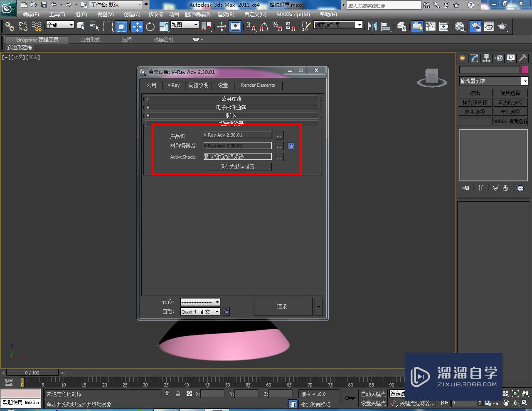Open selection filter '全部' dropdown

click(x=60, y=25)
